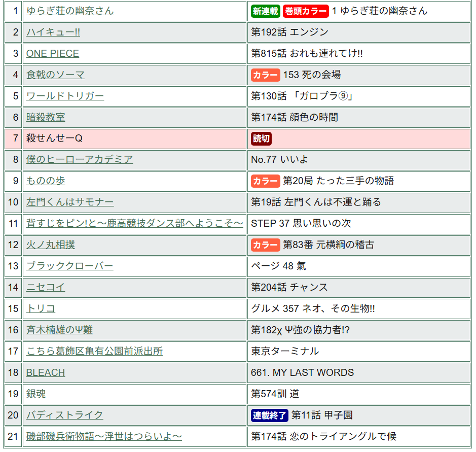This screenshot has height=452, width=476.
Task: Click the 暗殺教室 link
Action: click(x=46, y=117)
